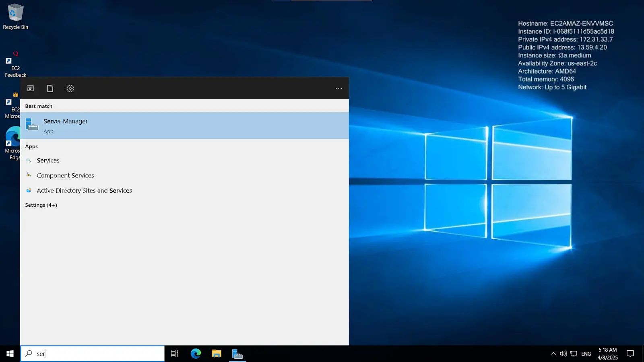Open Task View on the taskbar
Viewport: 644px width, 362px height.
click(174, 354)
